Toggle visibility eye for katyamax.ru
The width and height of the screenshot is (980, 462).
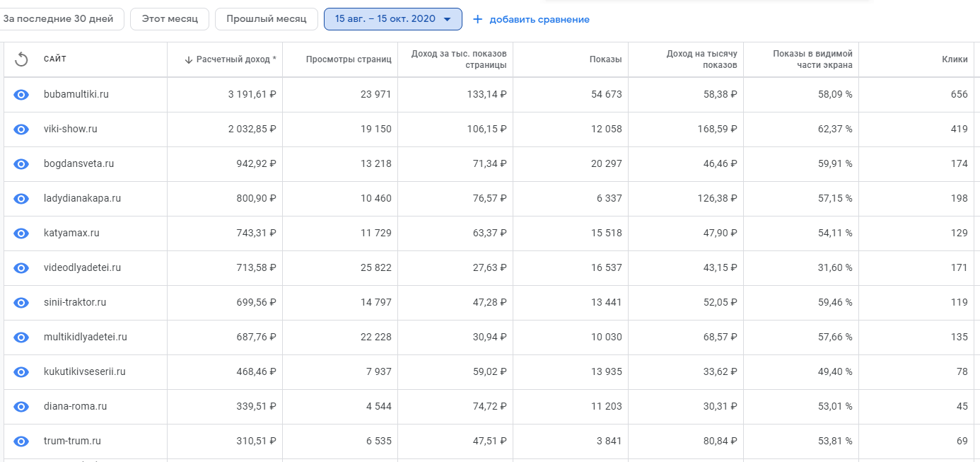21,233
